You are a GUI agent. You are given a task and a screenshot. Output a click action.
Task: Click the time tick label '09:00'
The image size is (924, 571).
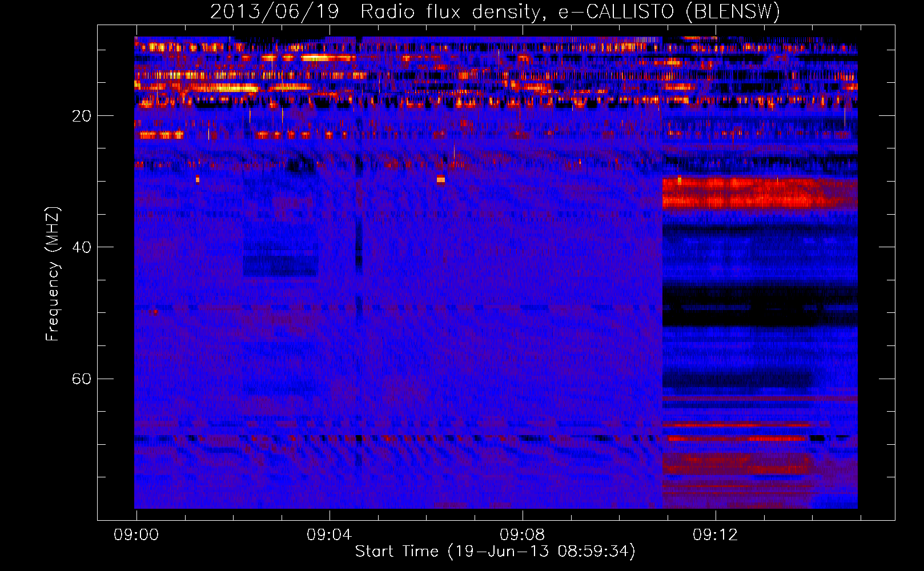tap(136, 535)
